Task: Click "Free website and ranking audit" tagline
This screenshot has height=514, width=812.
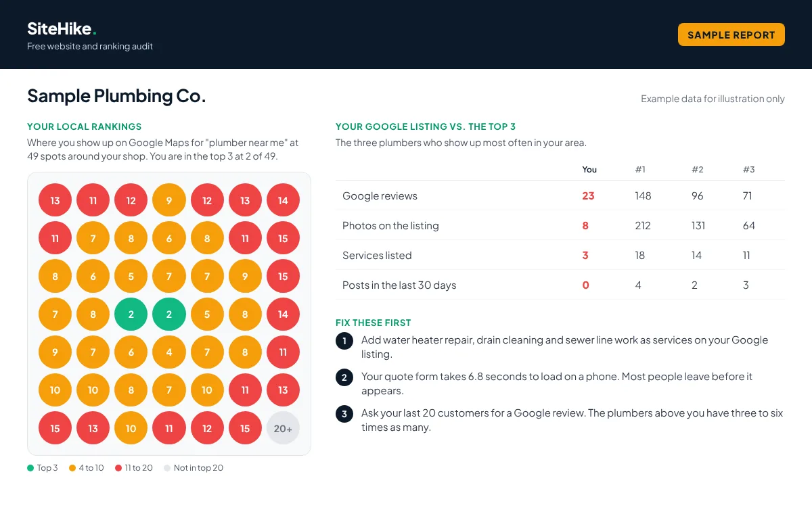Action: click(x=90, y=47)
